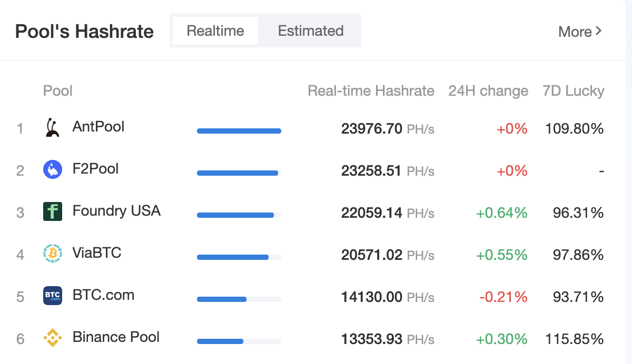Screen dimensions: 632x364
Task: Open the Binance Pool name link
Action: (116, 337)
